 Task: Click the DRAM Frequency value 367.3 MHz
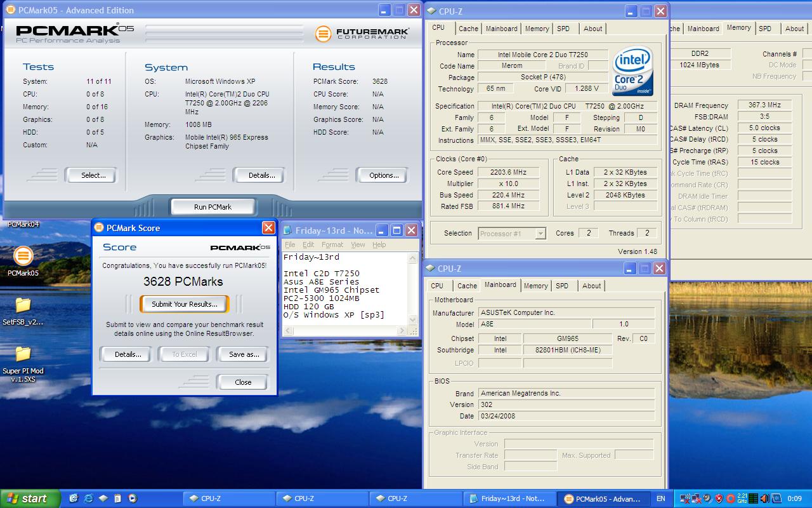pos(764,105)
